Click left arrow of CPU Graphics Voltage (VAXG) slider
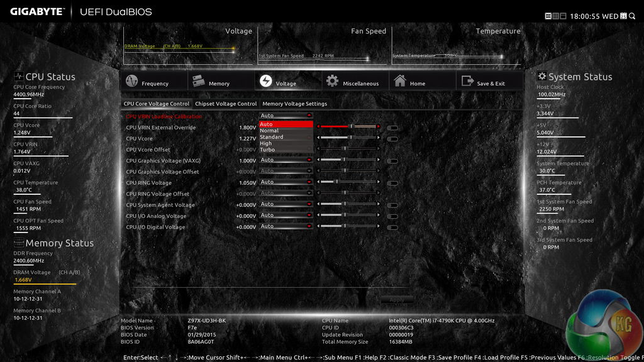This screenshot has height=362, width=644. 318,160
